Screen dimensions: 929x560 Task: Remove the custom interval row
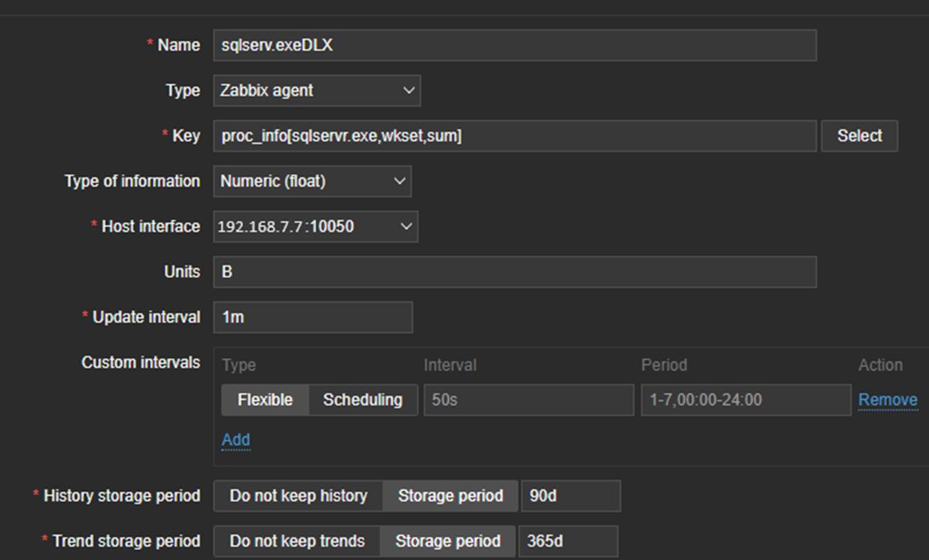click(x=887, y=400)
